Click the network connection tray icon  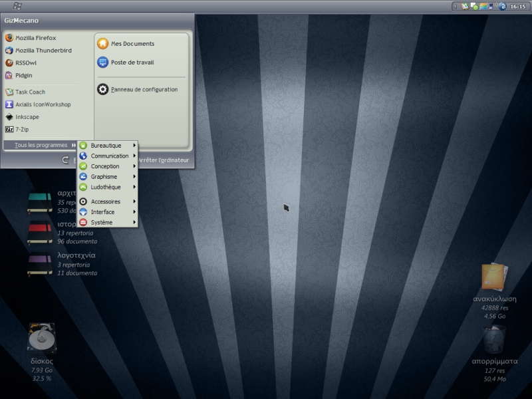tap(493, 6)
